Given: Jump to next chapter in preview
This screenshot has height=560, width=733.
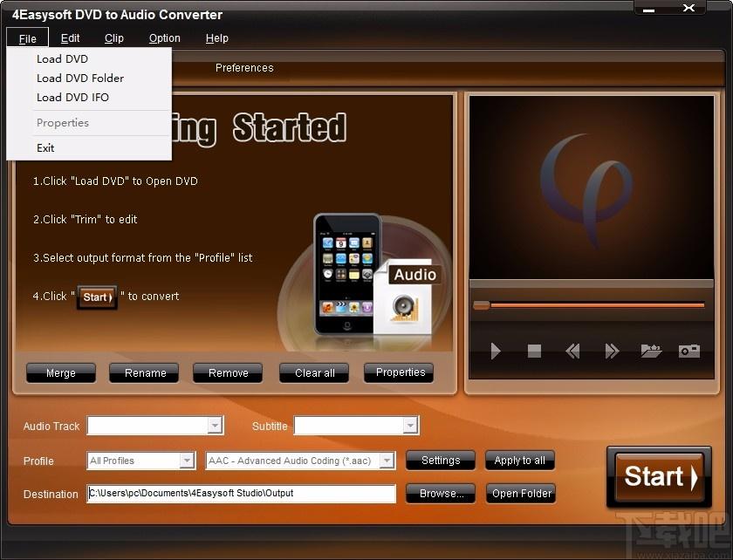Looking at the screenshot, I should pos(612,351).
